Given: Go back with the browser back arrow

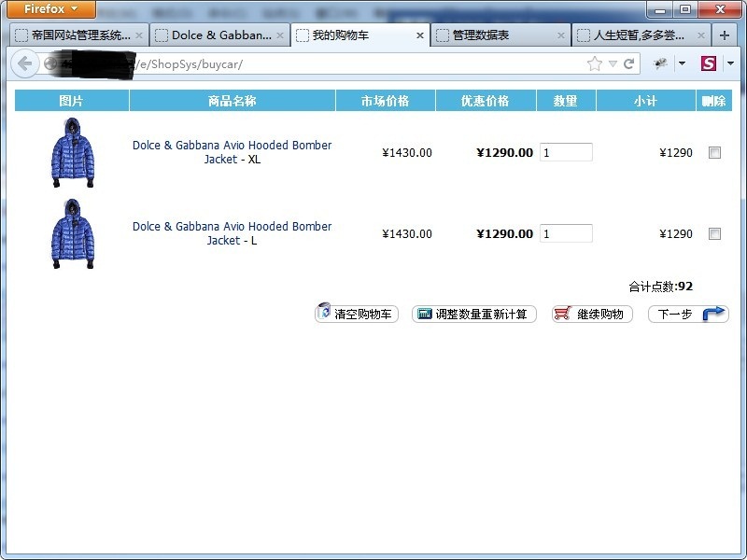Looking at the screenshot, I should tap(25, 63).
